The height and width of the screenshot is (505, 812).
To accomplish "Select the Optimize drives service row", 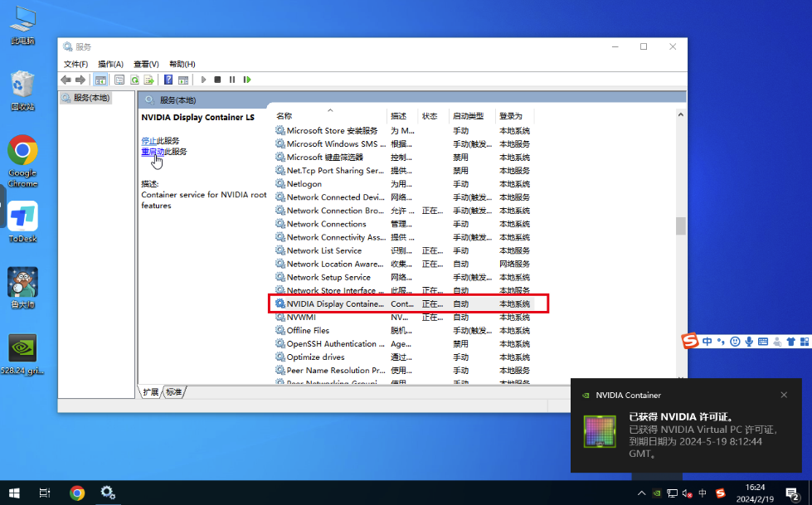I will tap(404, 357).
